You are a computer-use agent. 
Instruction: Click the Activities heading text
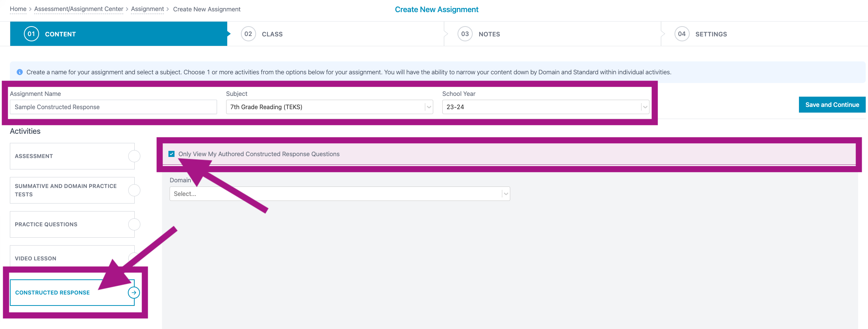click(x=25, y=131)
